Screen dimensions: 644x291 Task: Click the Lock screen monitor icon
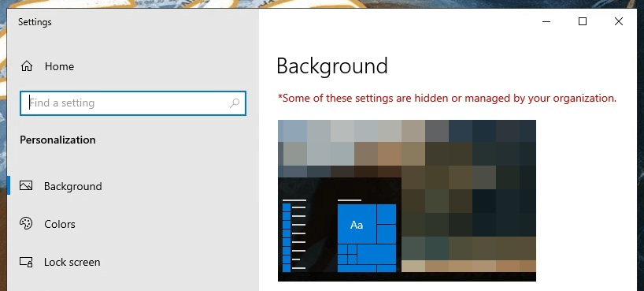(x=26, y=262)
